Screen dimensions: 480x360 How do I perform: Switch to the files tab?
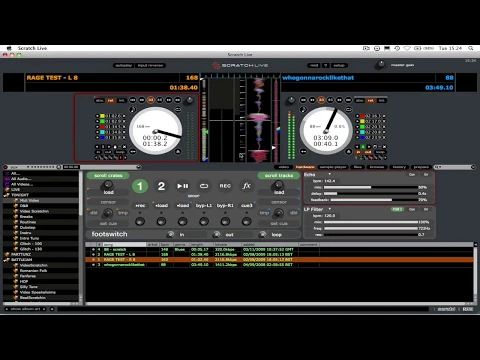coord(358,167)
